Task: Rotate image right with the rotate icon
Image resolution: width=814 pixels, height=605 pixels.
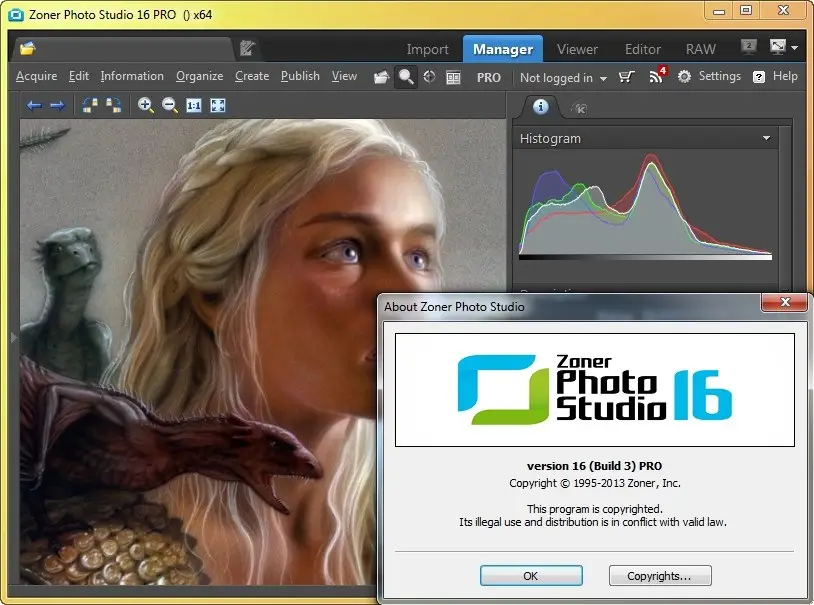Action: (x=113, y=105)
